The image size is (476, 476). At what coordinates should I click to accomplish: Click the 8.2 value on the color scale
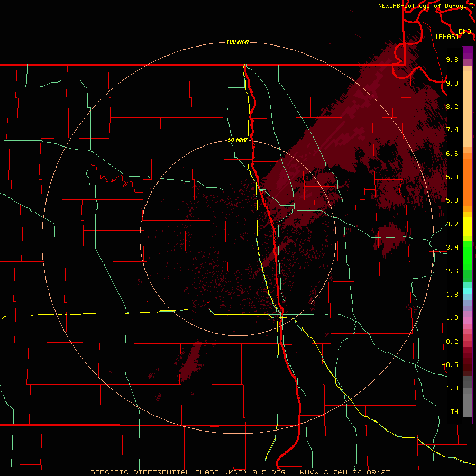pyautogui.click(x=452, y=107)
